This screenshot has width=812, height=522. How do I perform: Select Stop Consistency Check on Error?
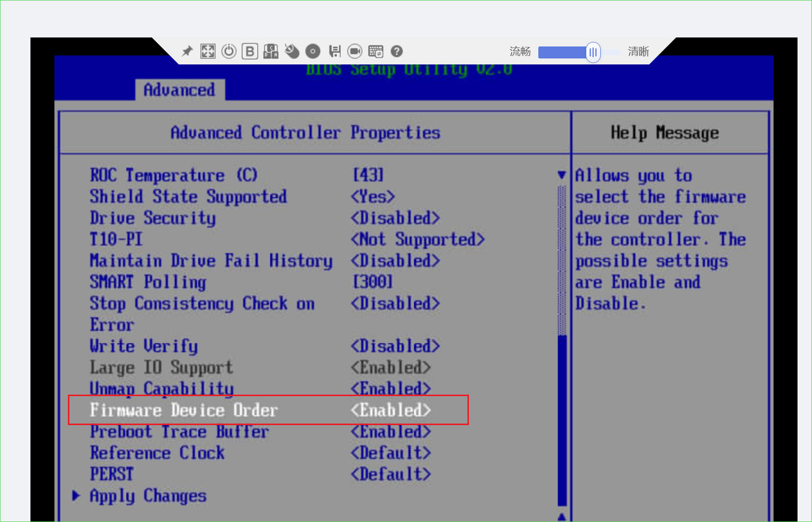pyautogui.click(x=202, y=314)
